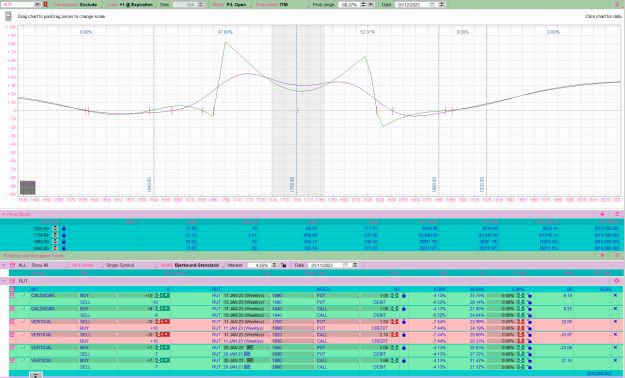Open the analyze toolbar settings menu icon
625x378 pixels.
(617, 4)
